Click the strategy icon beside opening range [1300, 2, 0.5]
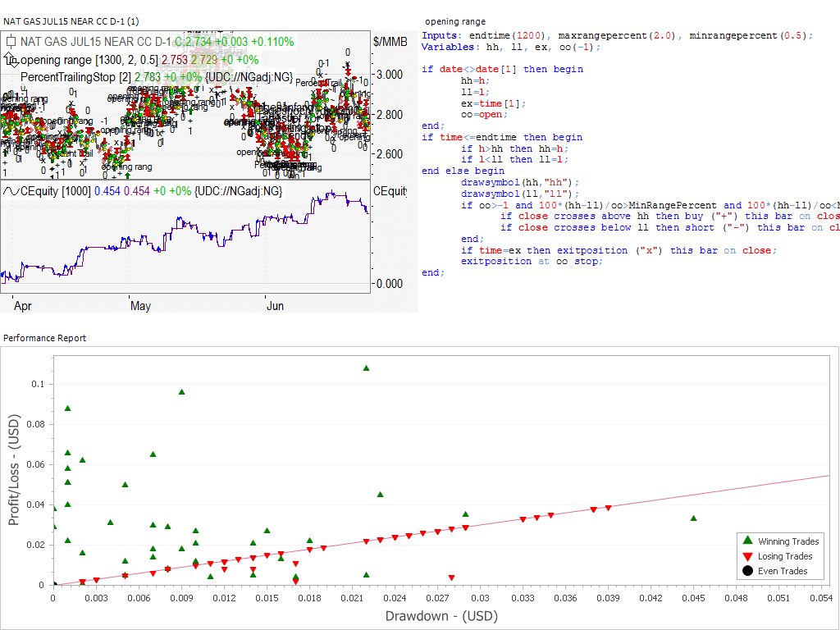This screenshot has width=840, height=630. click(11, 59)
